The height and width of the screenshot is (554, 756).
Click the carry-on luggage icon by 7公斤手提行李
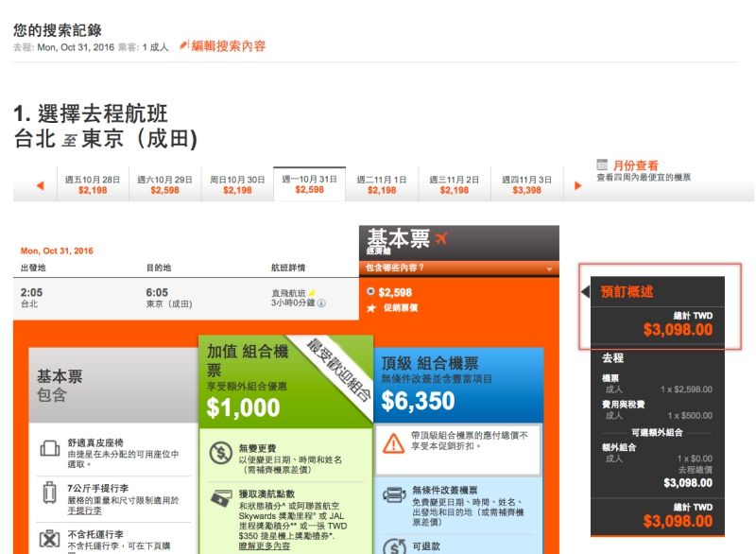pos(49,493)
